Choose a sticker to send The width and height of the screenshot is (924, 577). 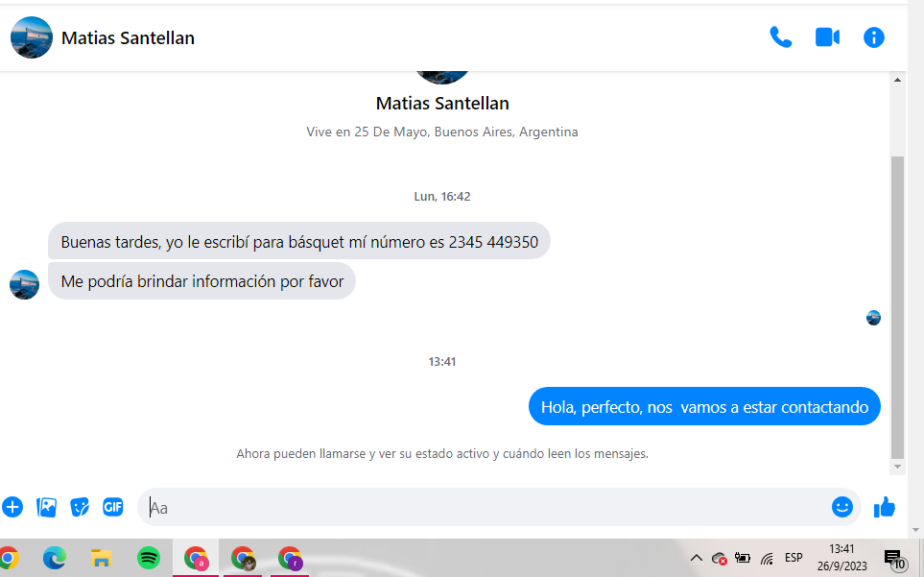80,507
